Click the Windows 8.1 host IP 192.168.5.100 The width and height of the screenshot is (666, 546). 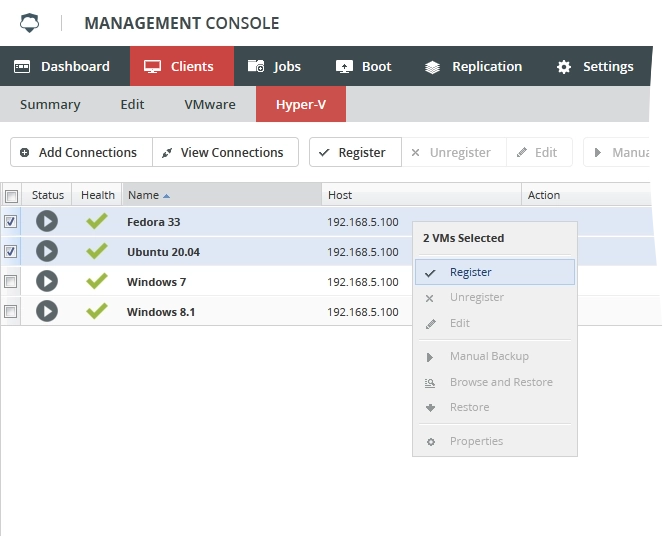[x=363, y=312]
